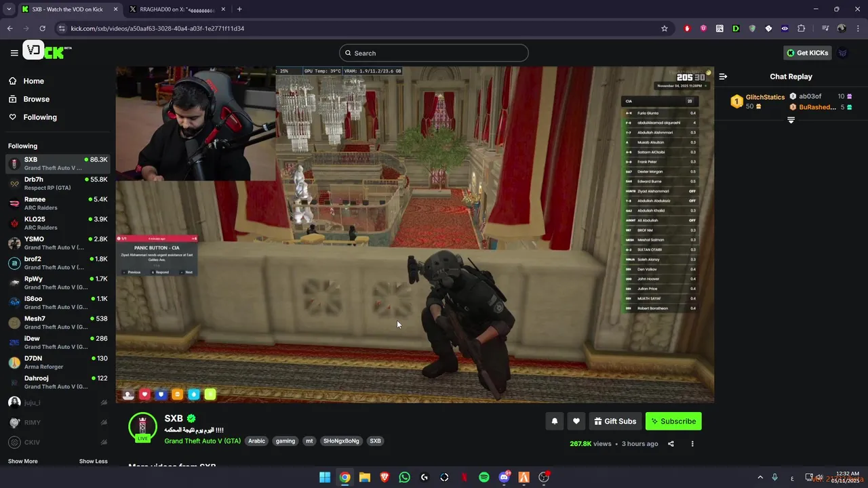
Task: Click the address bar URL
Action: click(x=157, y=28)
